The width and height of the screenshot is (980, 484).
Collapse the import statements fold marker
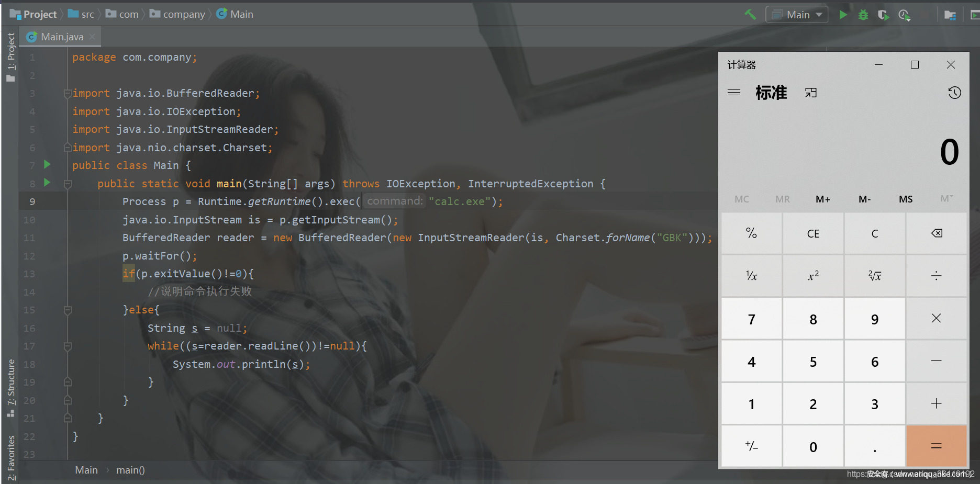[x=68, y=94]
